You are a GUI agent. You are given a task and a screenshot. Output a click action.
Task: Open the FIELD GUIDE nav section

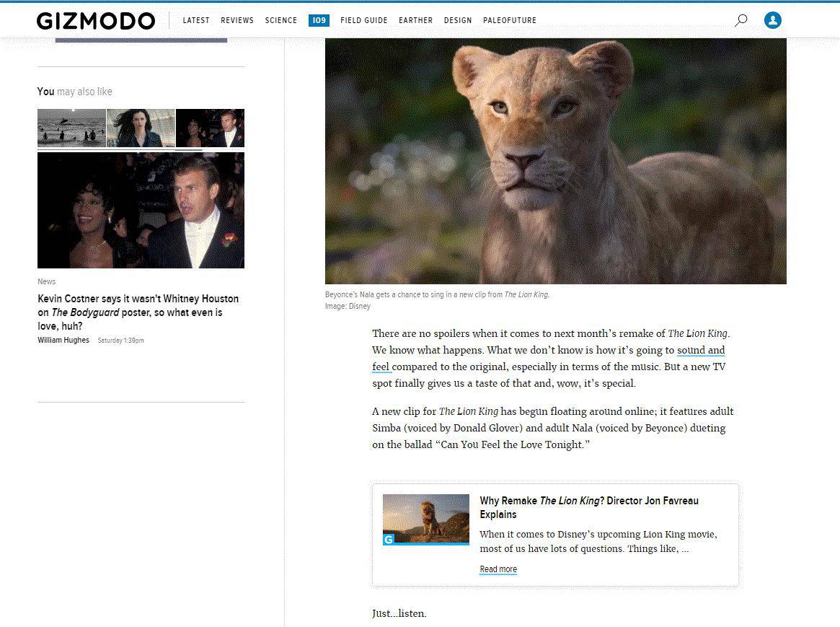(x=363, y=20)
